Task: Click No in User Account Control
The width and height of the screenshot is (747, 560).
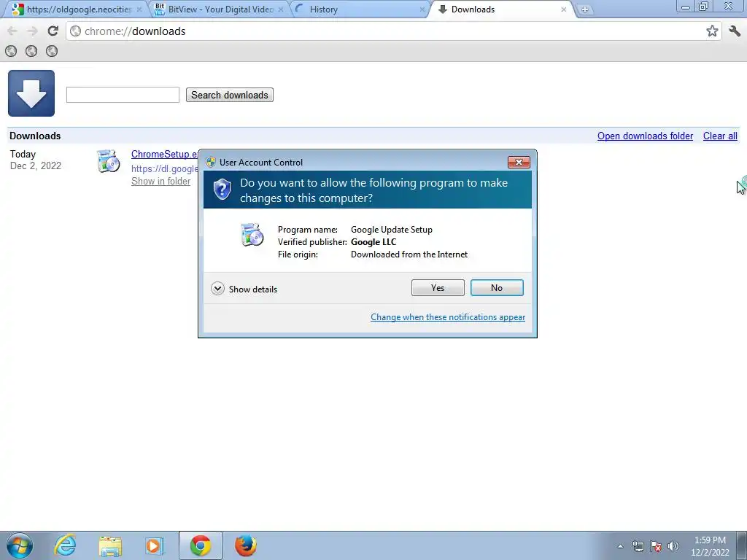Action: [497, 287]
